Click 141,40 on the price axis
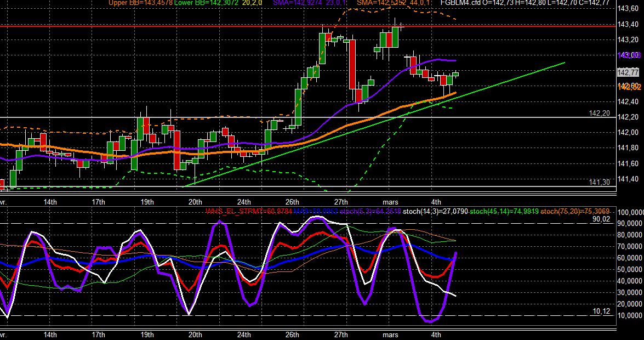644x340 pixels. [628, 179]
